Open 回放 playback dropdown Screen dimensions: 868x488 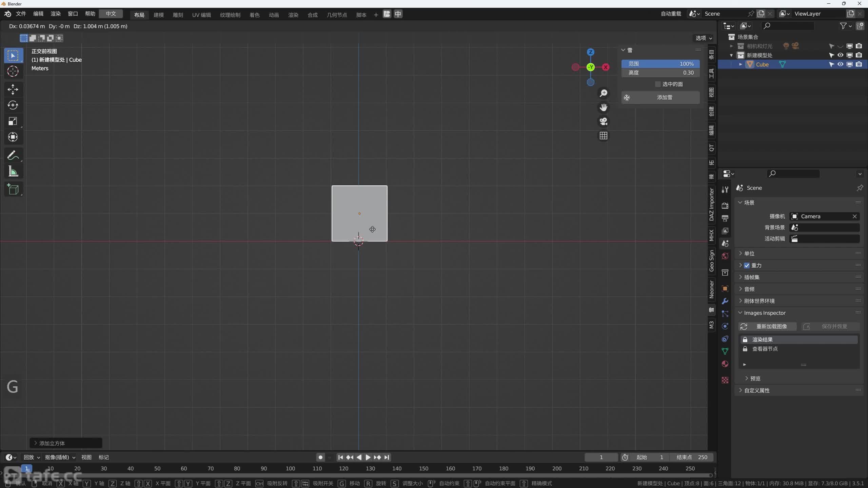[32, 457]
